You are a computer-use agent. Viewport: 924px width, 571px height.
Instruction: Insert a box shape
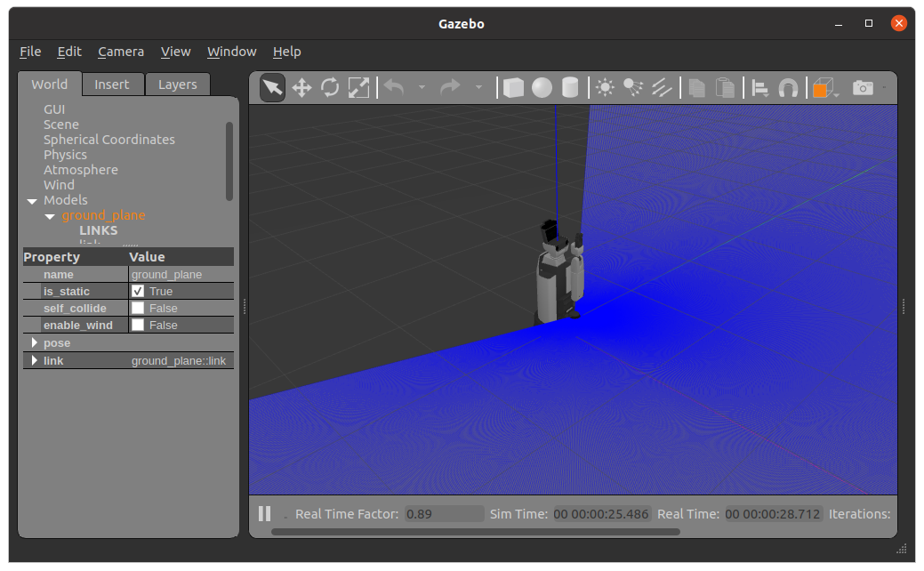(513, 87)
